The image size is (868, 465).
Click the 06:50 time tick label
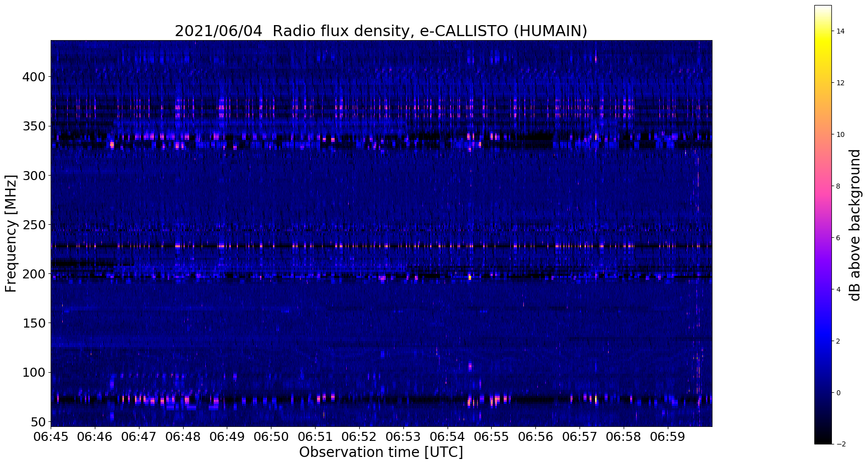click(271, 436)
